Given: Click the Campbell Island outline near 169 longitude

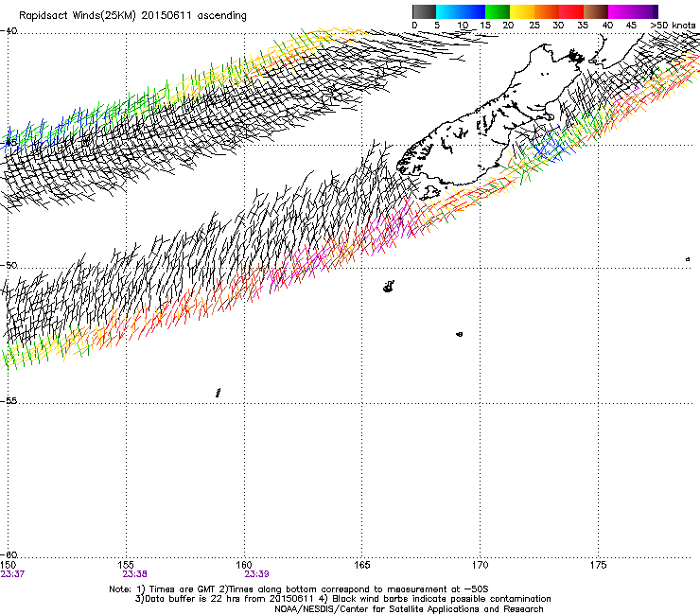Looking at the screenshot, I should (x=460, y=334).
